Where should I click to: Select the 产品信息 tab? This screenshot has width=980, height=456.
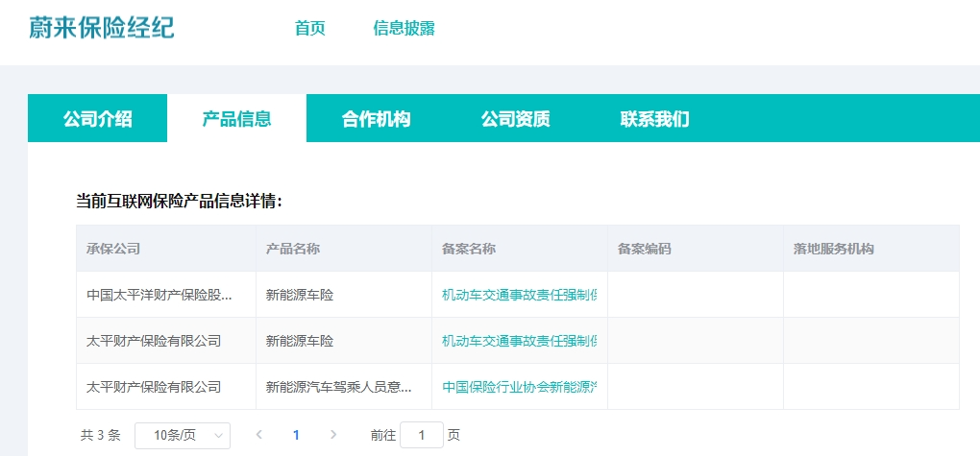point(236,119)
